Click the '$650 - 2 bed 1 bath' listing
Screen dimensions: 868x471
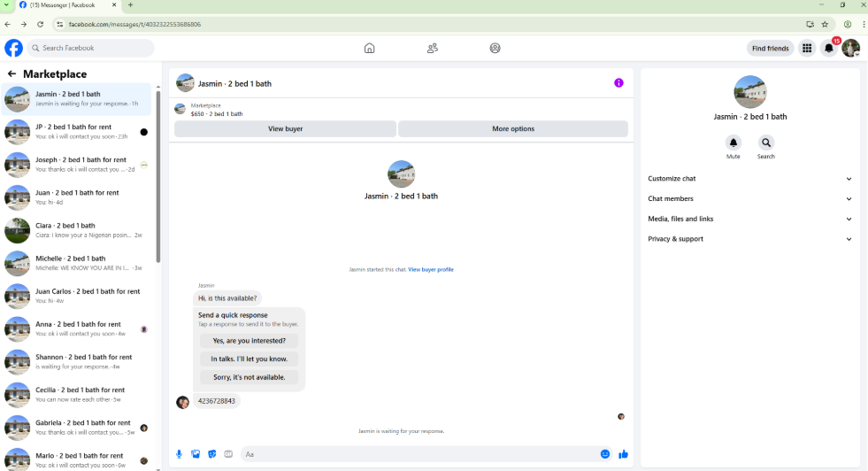pyautogui.click(x=217, y=113)
